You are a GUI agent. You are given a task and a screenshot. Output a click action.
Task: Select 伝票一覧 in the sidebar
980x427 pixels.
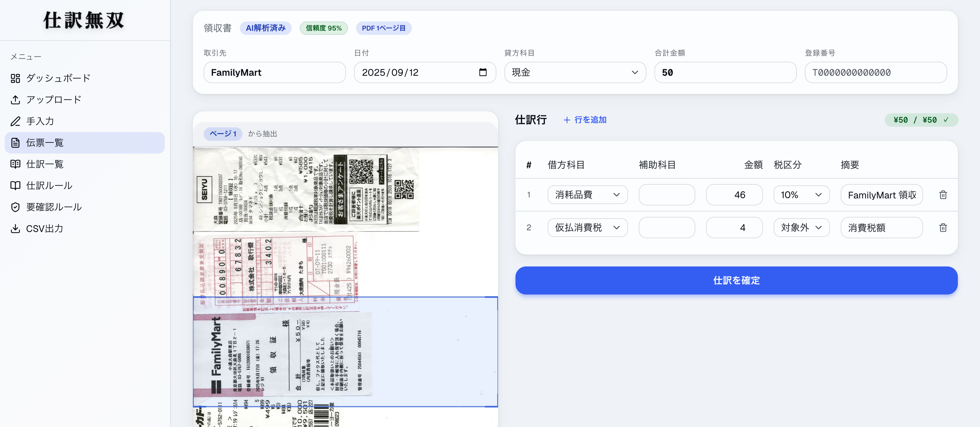point(84,143)
